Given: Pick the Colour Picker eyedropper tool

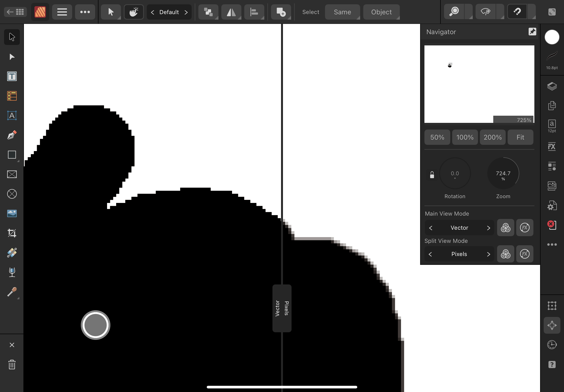Looking at the screenshot, I should click(12, 292).
